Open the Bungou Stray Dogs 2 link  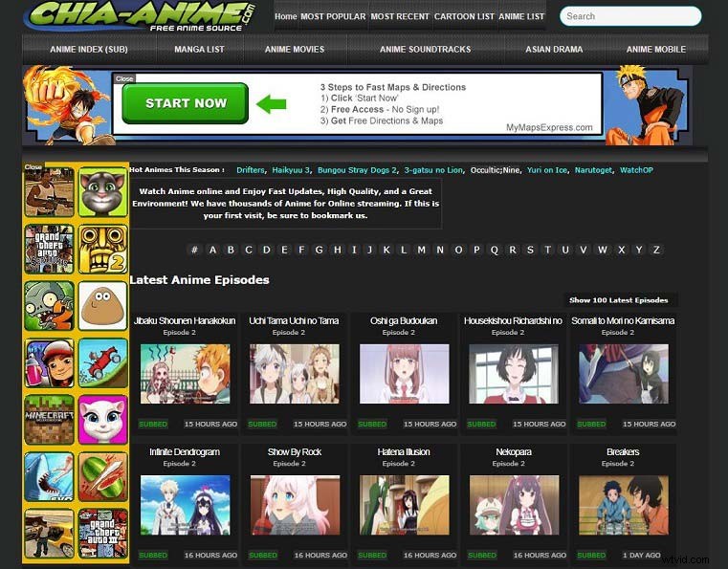tap(357, 170)
